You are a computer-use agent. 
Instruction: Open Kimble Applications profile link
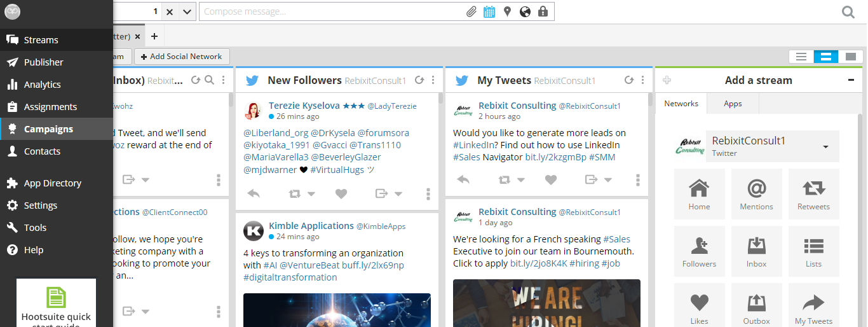(x=311, y=226)
